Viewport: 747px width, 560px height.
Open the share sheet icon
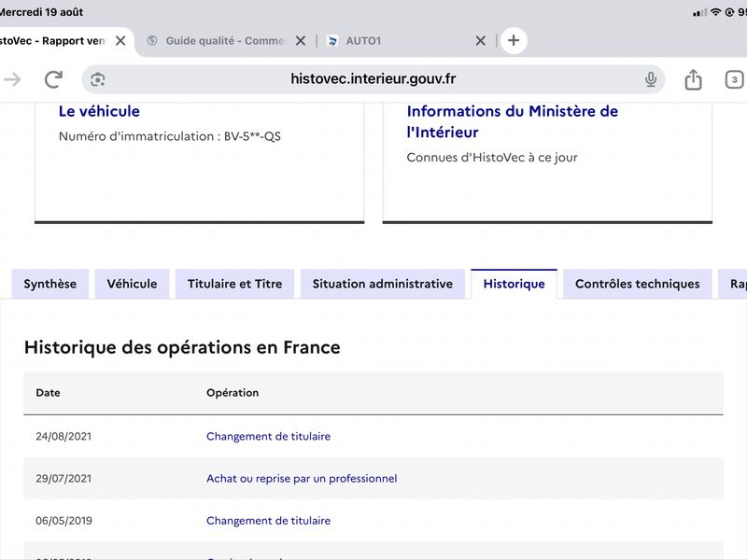coord(693,79)
